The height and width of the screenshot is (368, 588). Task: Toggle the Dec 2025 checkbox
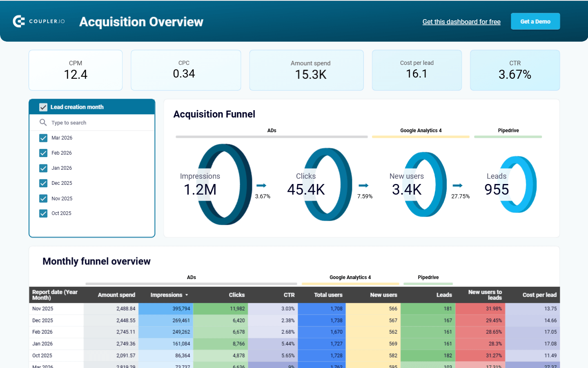click(43, 183)
